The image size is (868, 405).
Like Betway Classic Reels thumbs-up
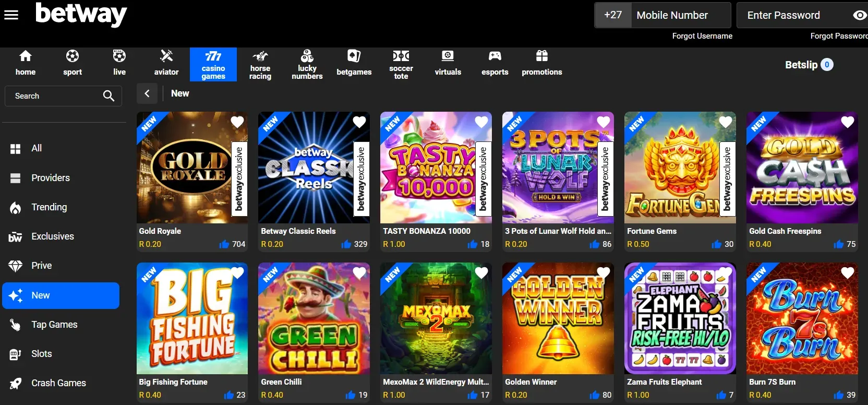346,244
